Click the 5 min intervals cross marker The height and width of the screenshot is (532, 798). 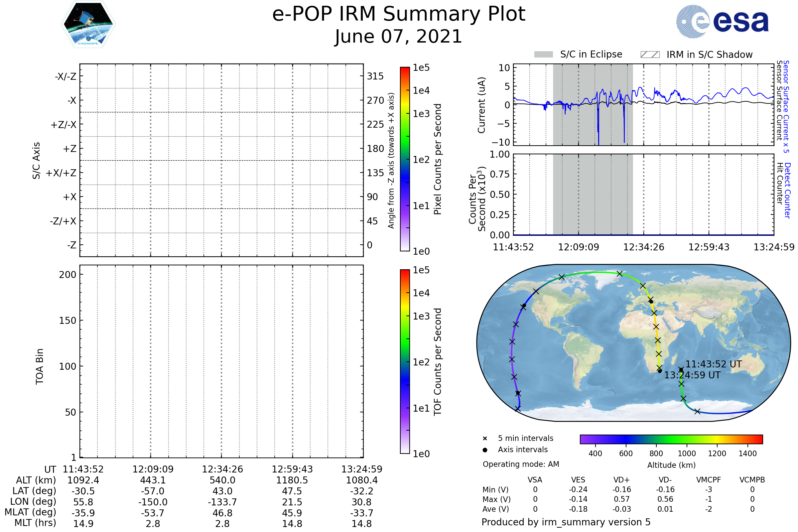[x=485, y=438]
